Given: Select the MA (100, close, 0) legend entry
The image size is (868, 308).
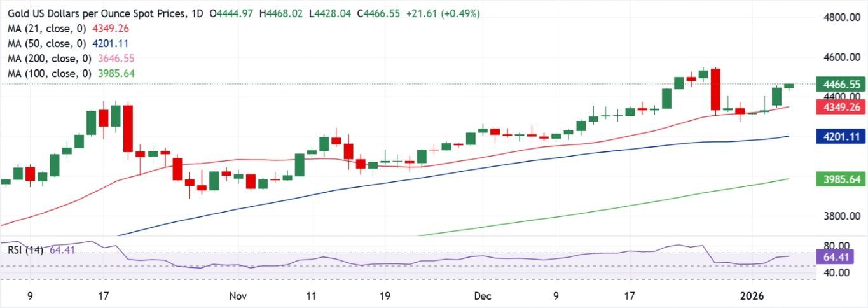Looking at the screenshot, I should [x=52, y=74].
